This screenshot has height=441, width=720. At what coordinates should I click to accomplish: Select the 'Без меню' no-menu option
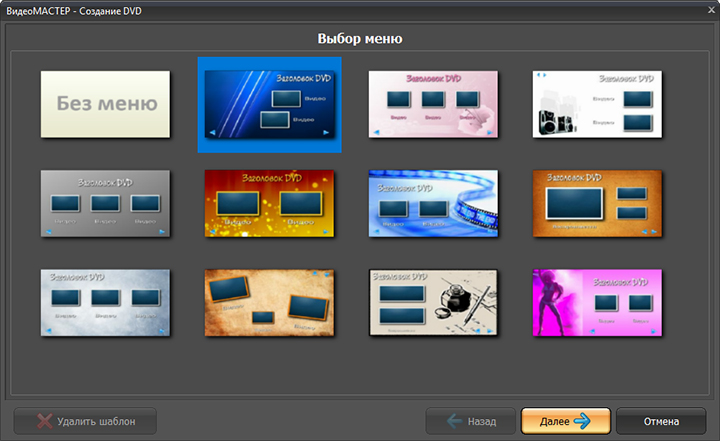(x=105, y=104)
